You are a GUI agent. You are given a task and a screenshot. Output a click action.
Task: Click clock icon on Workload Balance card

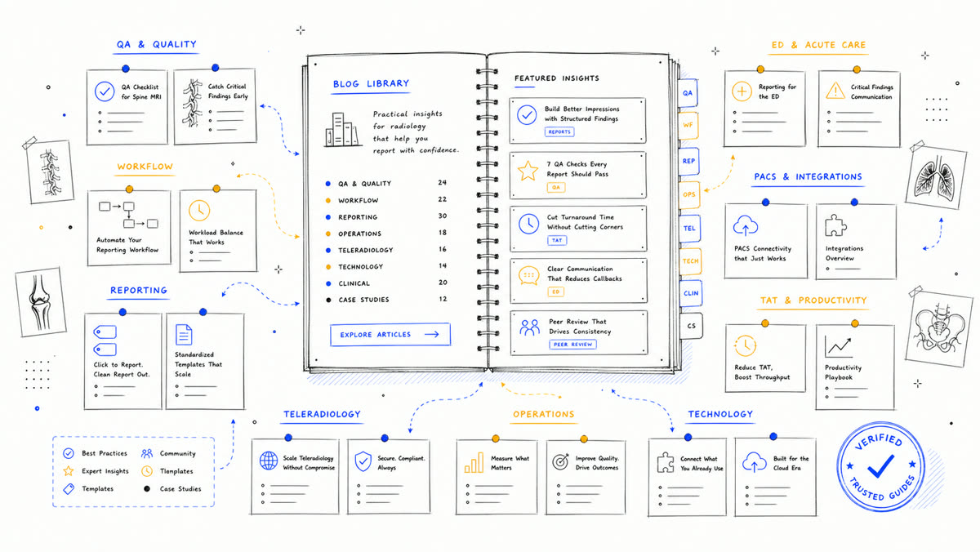198,210
